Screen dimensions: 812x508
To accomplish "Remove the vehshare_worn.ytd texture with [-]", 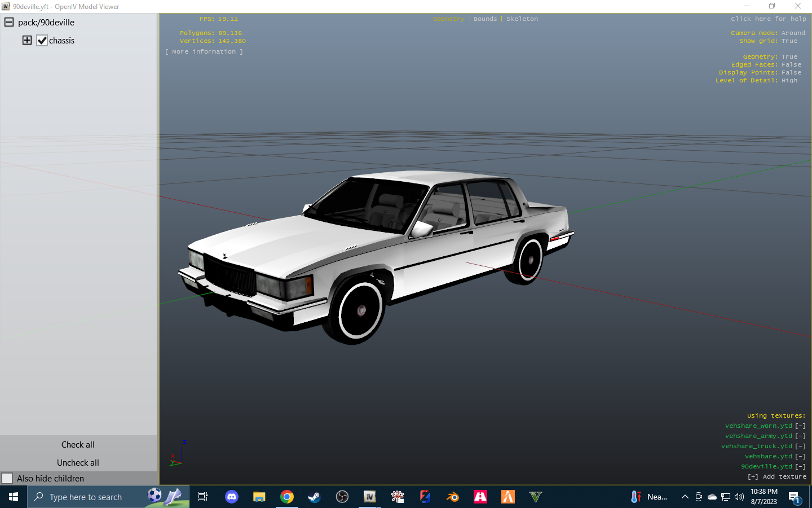I will (800, 426).
